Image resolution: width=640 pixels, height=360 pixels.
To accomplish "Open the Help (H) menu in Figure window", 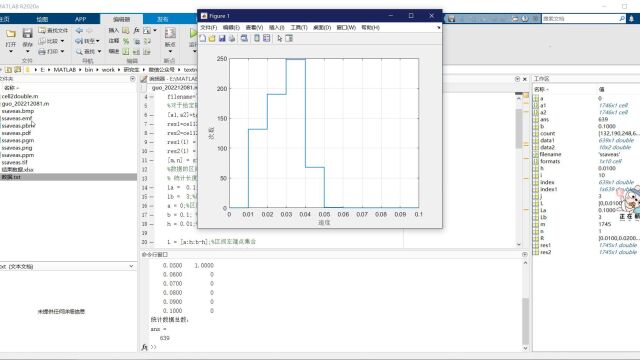I will click(x=370, y=27).
